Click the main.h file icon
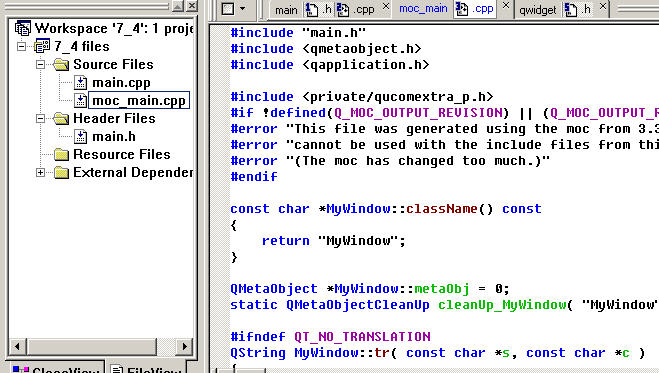Image resolution: width=659 pixels, height=373 pixels. (x=80, y=137)
